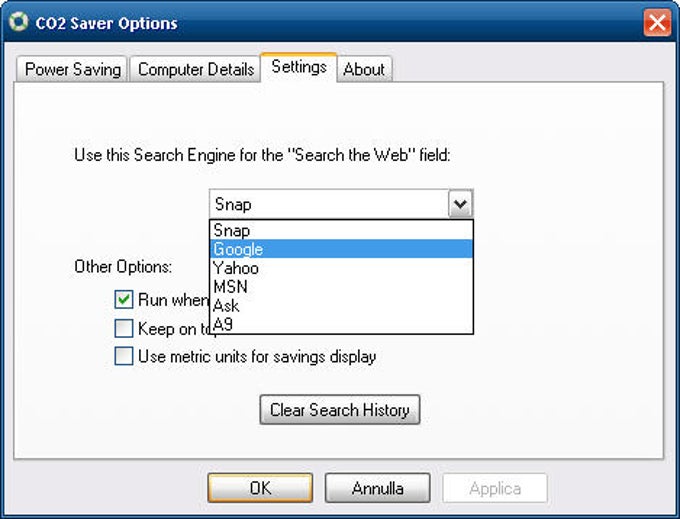Click the CO2 Saver title bar icon
Image resolution: width=680 pixels, height=519 pixels.
(x=18, y=22)
